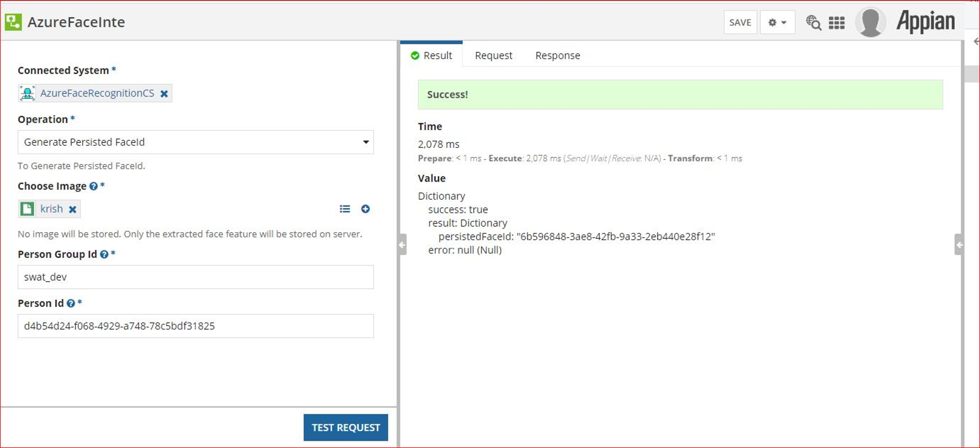Show help for Person Id
This screenshot has width=980, height=448.
tap(70, 303)
